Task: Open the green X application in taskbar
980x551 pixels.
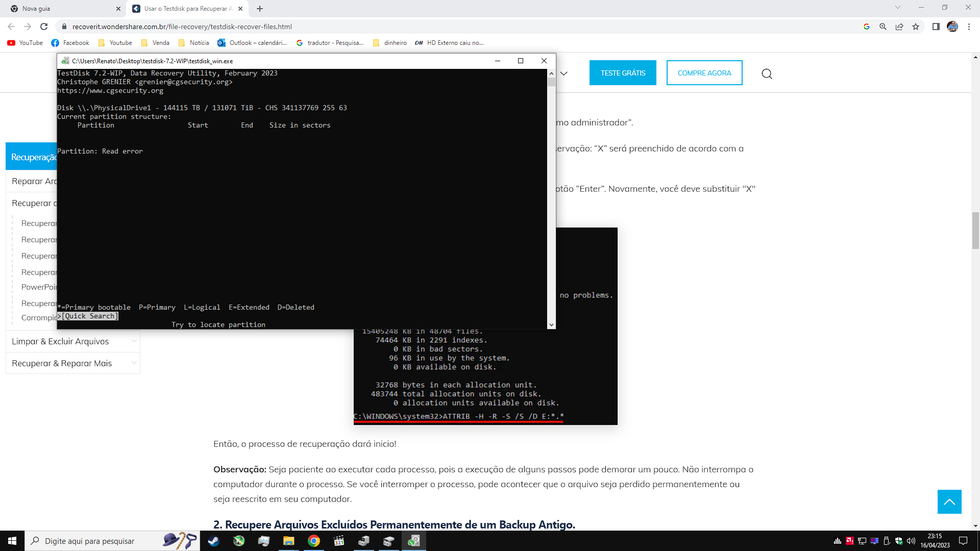Action: pos(239,541)
